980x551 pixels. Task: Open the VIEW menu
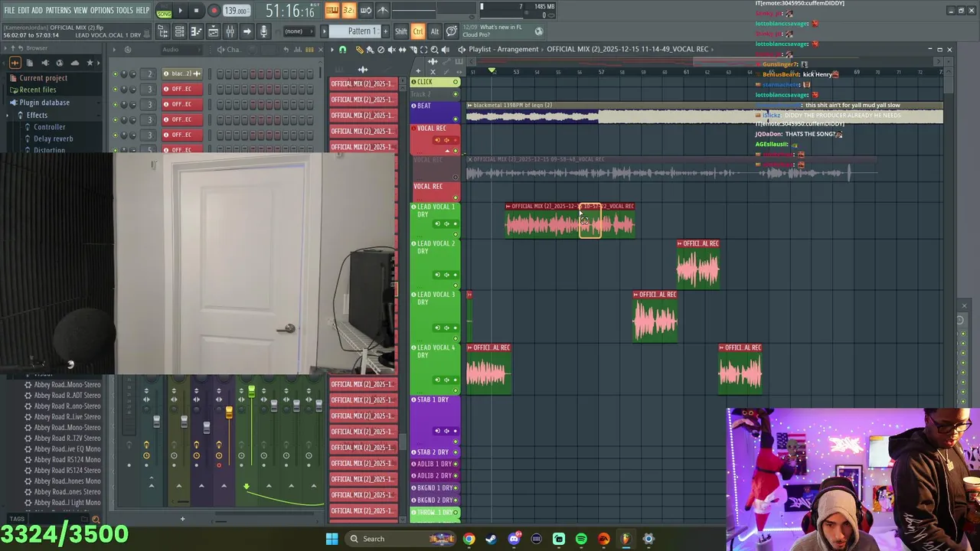point(80,10)
